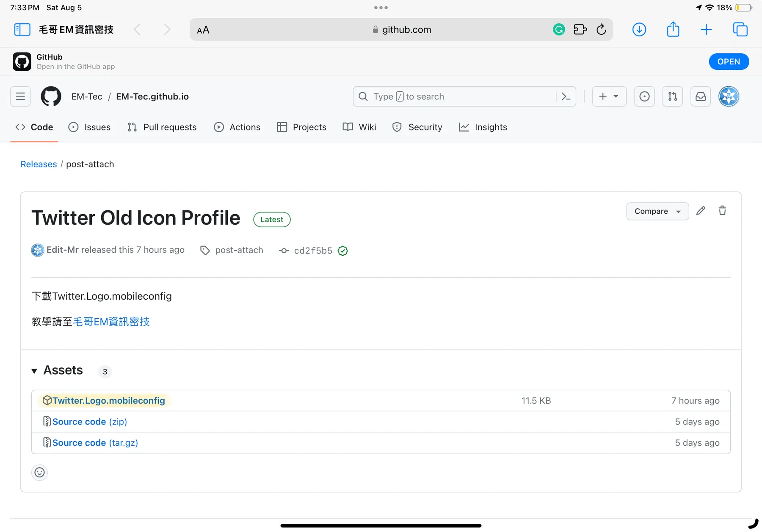Click the Edit-Mr author avatar

point(38,250)
